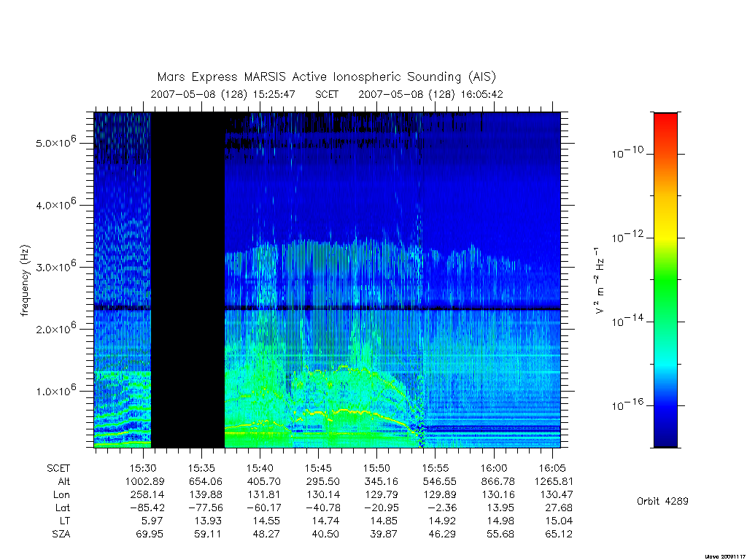Screen dimensions: 747x560
Task: Click the 'Orbit 4289' label
Action: pyautogui.click(x=662, y=501)
